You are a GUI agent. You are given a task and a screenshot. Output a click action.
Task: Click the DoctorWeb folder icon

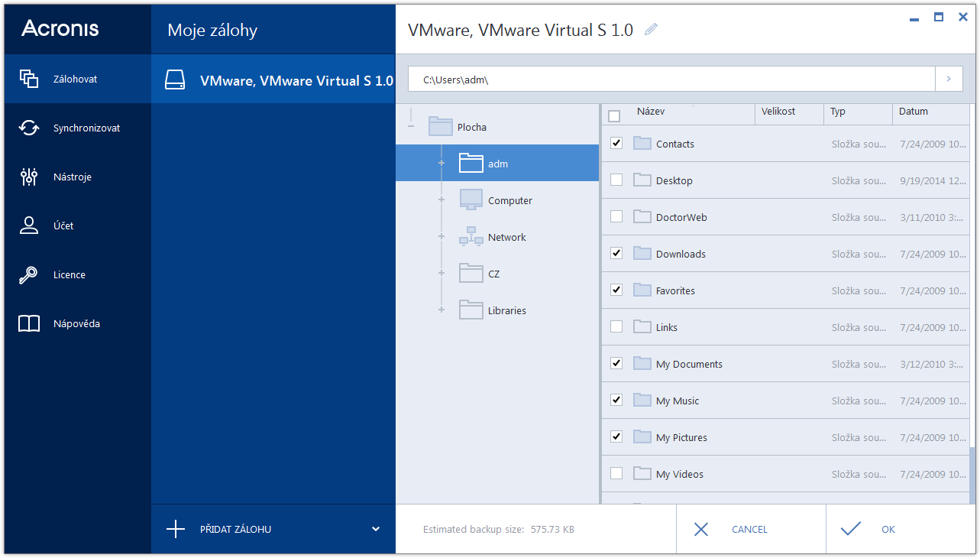[x=642, y=216]
